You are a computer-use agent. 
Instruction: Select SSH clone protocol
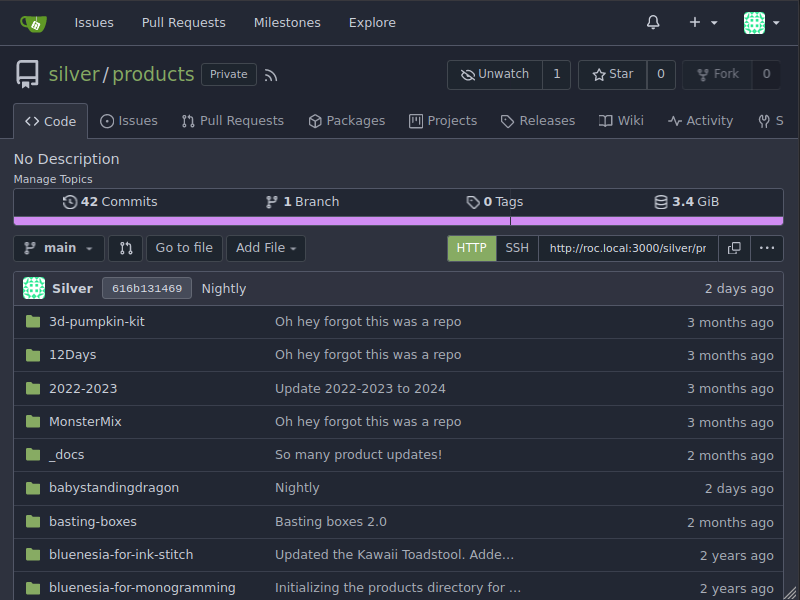pyautogui.click(x=517, y=248)
